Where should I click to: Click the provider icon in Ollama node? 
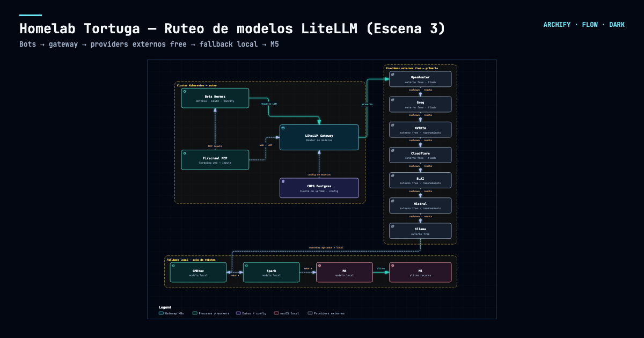[x=393, y=226]
